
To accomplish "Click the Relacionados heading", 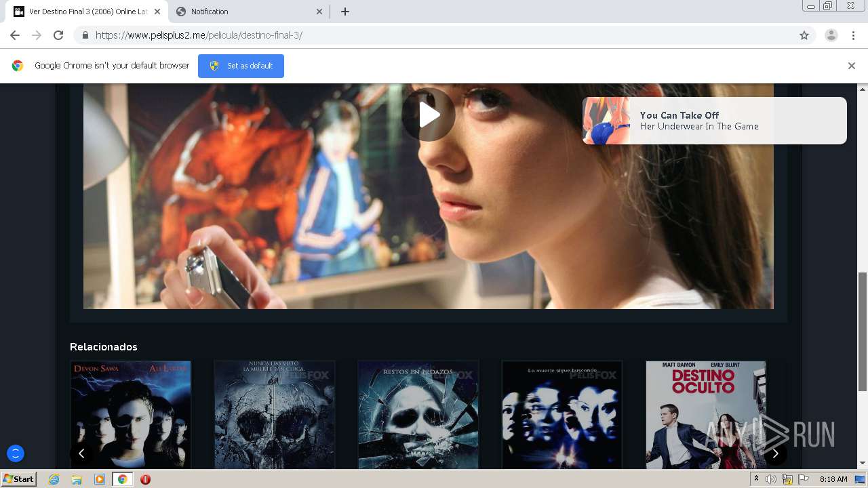I will 104,346.
